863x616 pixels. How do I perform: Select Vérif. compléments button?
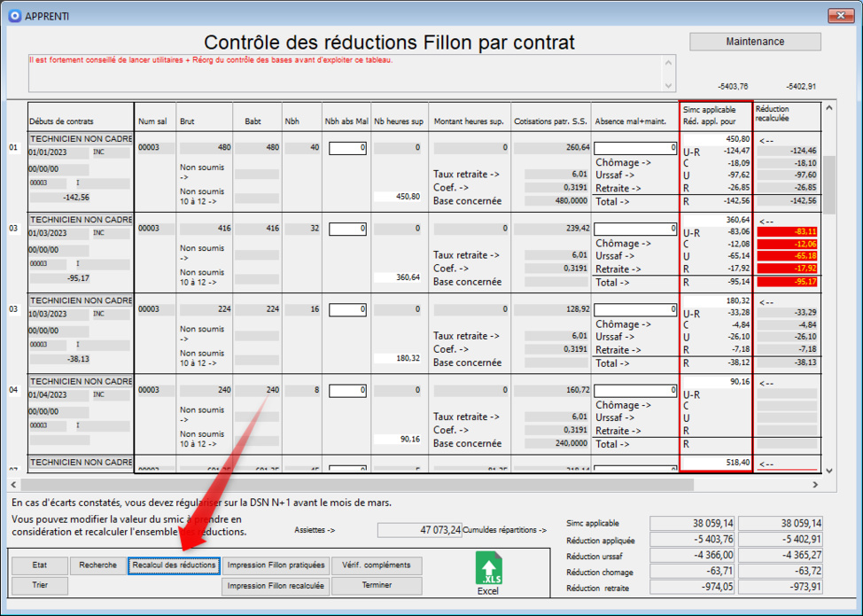[x=377, y=565]
